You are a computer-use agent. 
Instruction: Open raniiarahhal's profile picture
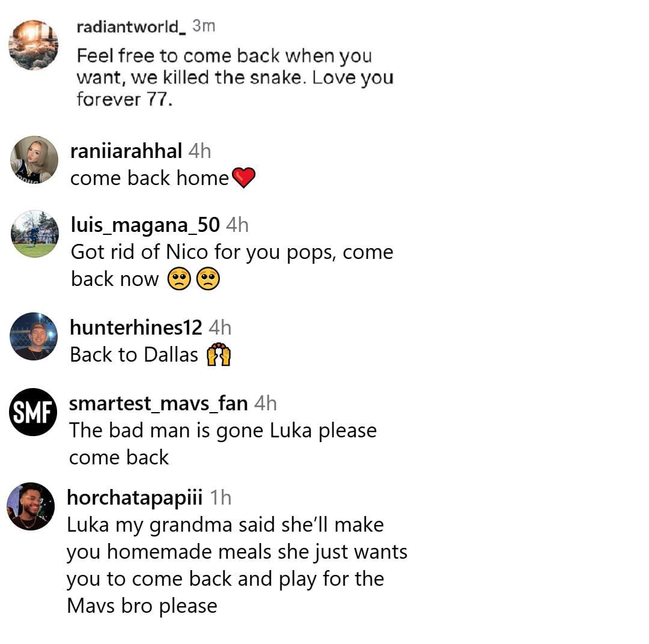(x=33, y=159)
